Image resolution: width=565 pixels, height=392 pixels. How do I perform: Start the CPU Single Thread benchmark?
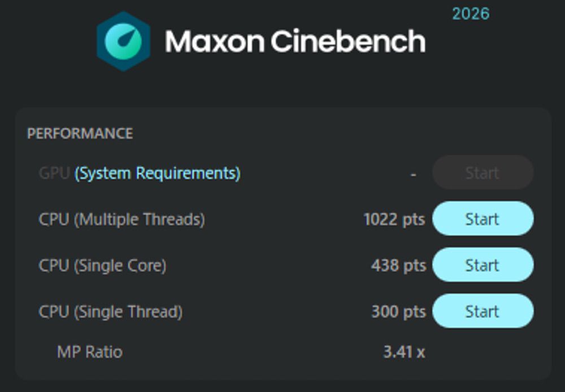483,311
